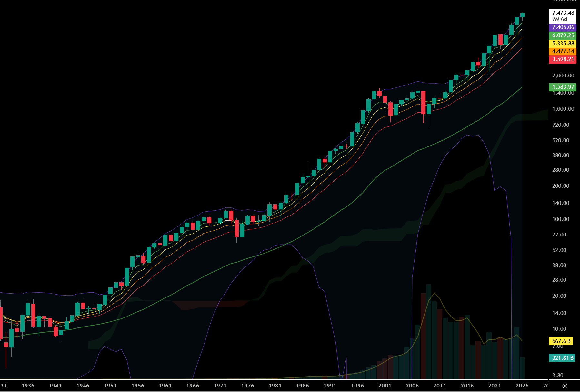
Task: Click the 1941 label on time axis
Action: 55,386
